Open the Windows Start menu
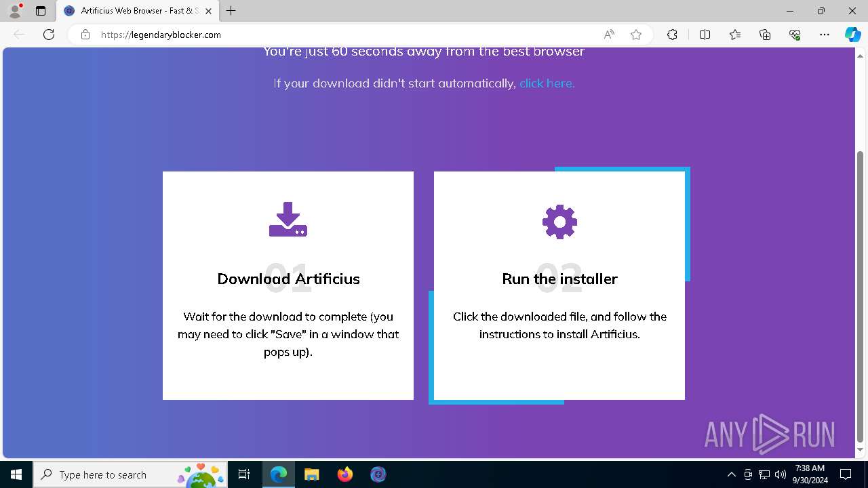The width and height of the screenshot is (868, 488). (x=16, y=474)
